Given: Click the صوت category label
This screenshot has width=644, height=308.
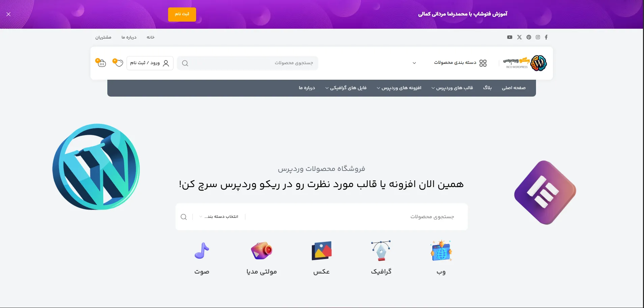Looking at the screenshot, I should click(202, 272).
